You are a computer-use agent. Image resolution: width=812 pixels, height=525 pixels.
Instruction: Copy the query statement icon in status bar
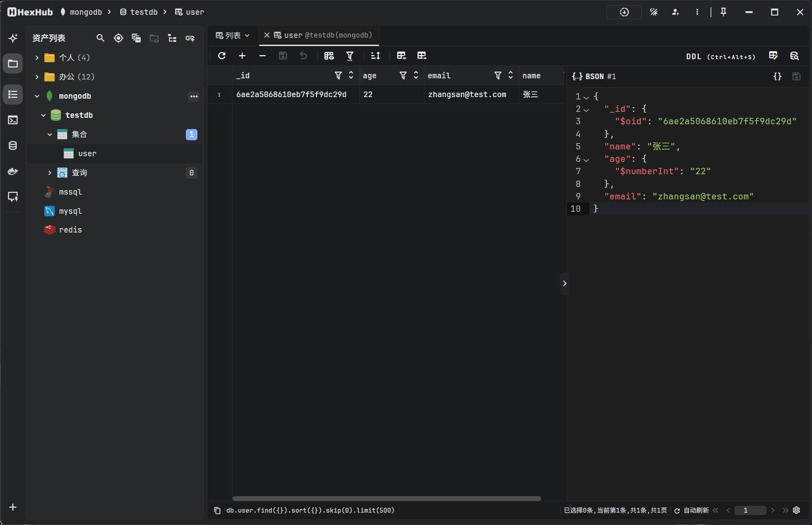click(217, 510)
